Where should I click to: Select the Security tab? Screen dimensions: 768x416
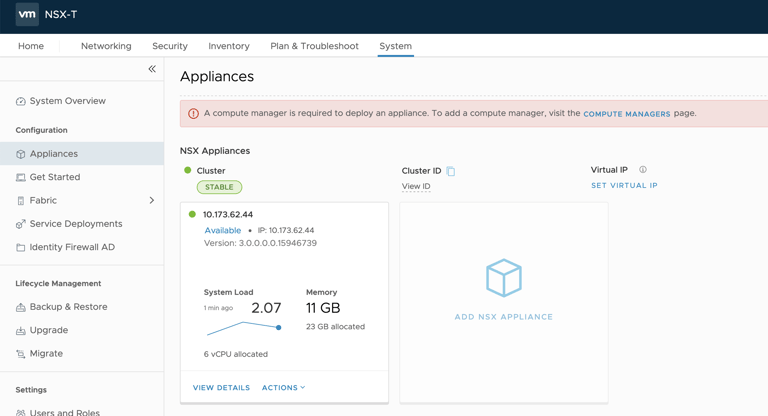tap(170, 46)
